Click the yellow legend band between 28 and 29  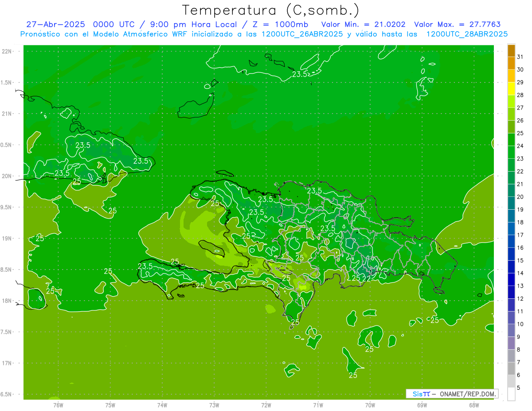pos(511,89)
